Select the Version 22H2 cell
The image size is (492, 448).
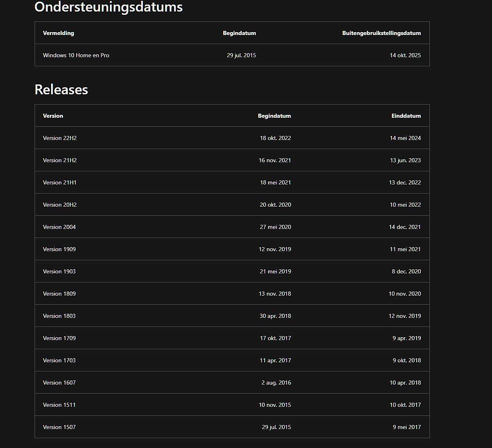[x=60, y=138]
